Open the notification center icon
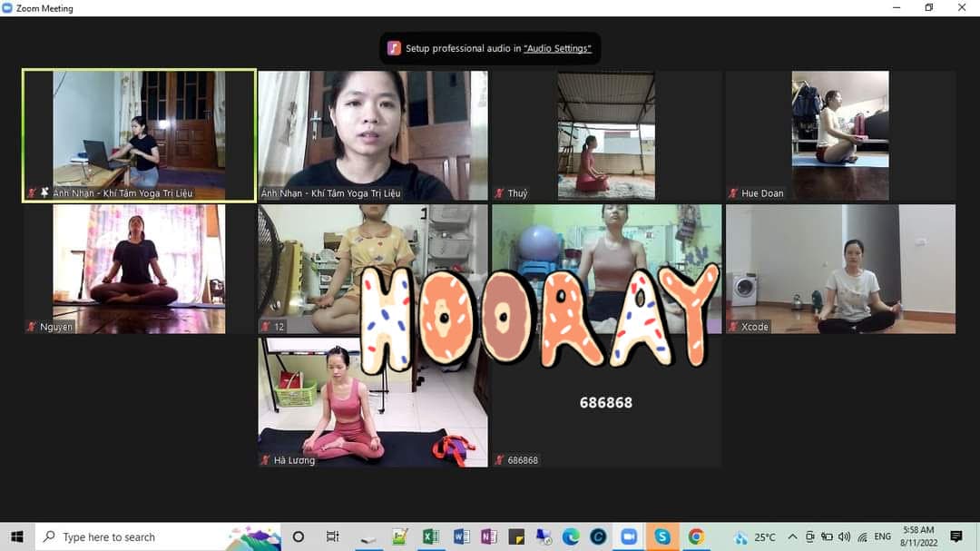The height and width of the screenshot is (551, 980). pos(956,536)
